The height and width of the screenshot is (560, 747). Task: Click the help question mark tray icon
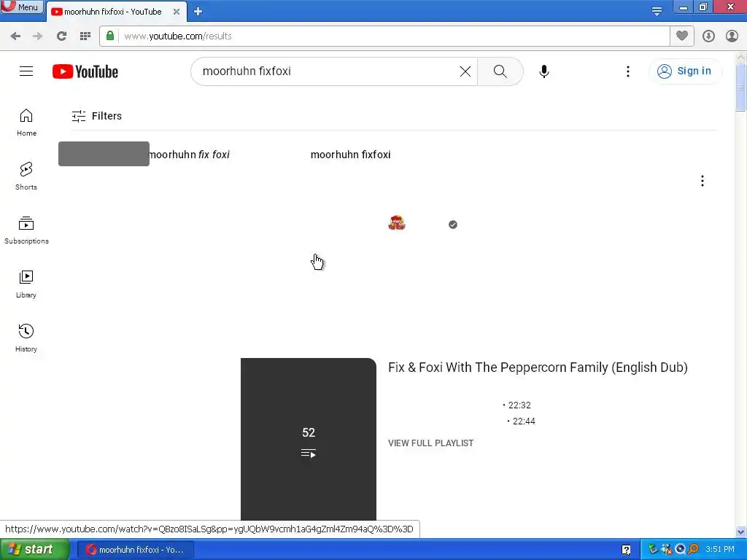[626, 550]
